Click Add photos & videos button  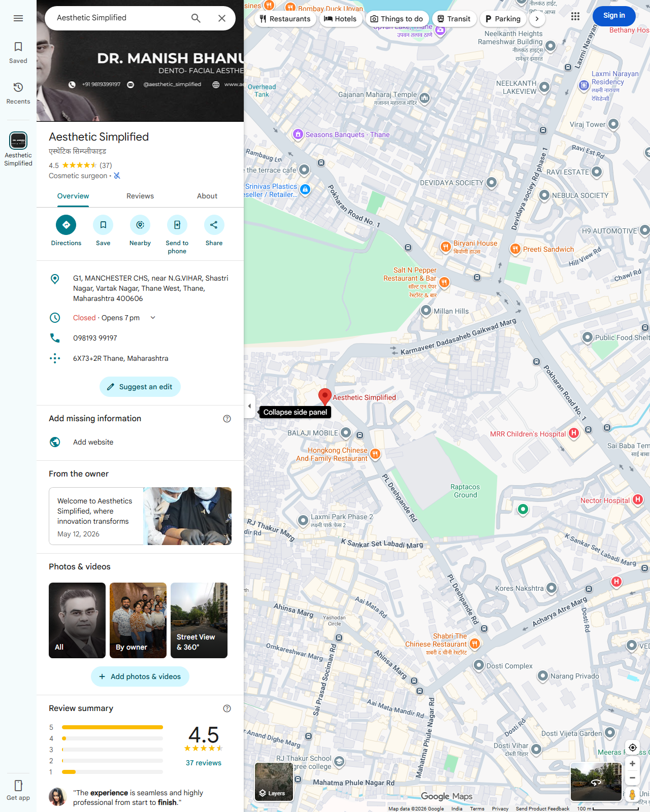140,676
